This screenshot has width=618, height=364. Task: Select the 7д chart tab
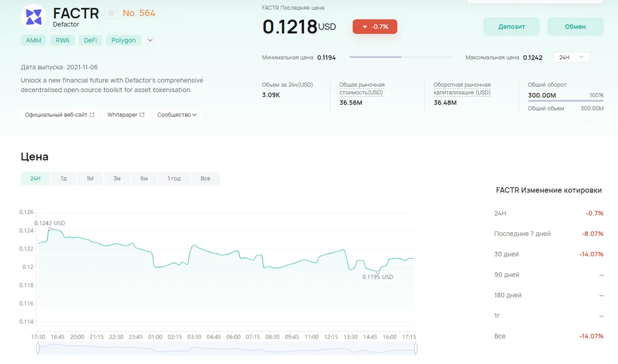[x=63, y=178]
